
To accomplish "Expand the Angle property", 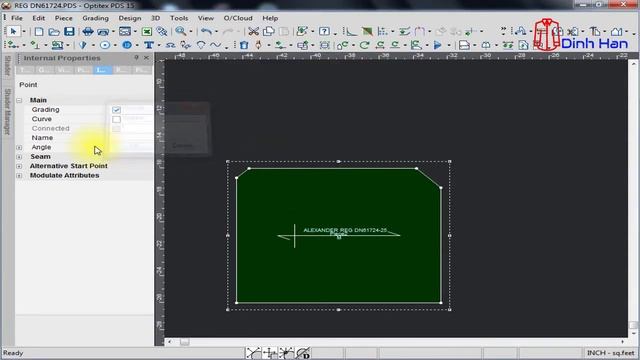I will click(x=19, y=147).
